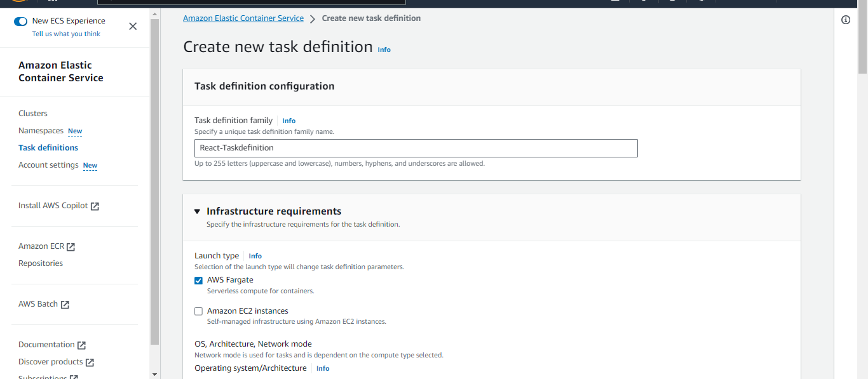Click the external-link icon beside Discover products

[90, 362]
